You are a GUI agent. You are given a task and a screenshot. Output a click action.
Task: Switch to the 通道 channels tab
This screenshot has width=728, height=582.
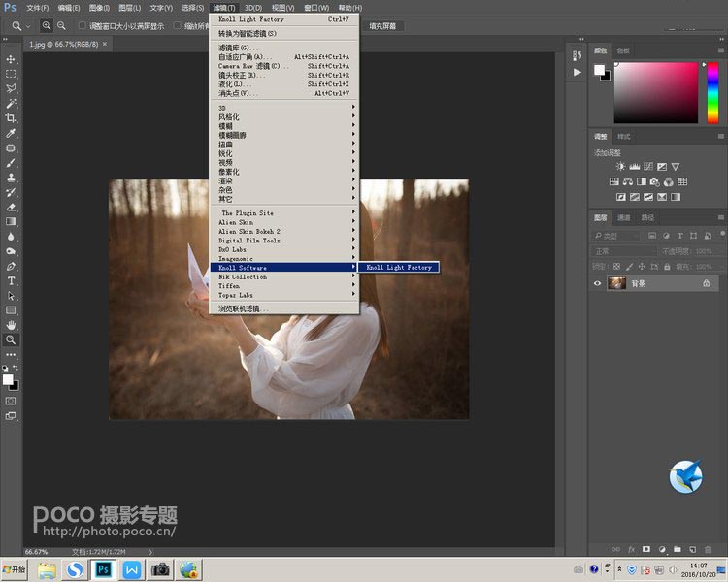(x=623, y=217)
